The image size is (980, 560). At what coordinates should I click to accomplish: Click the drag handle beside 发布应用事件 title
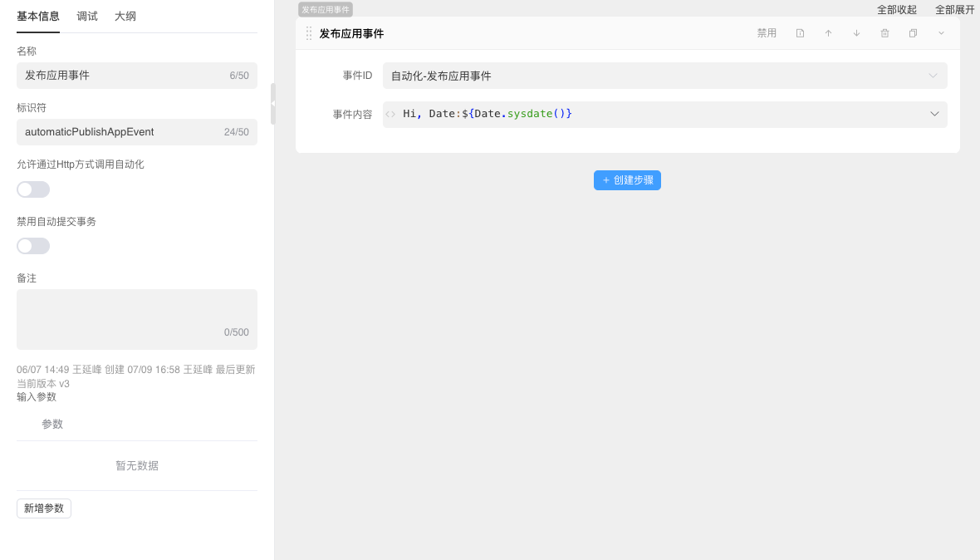(308, 32)
